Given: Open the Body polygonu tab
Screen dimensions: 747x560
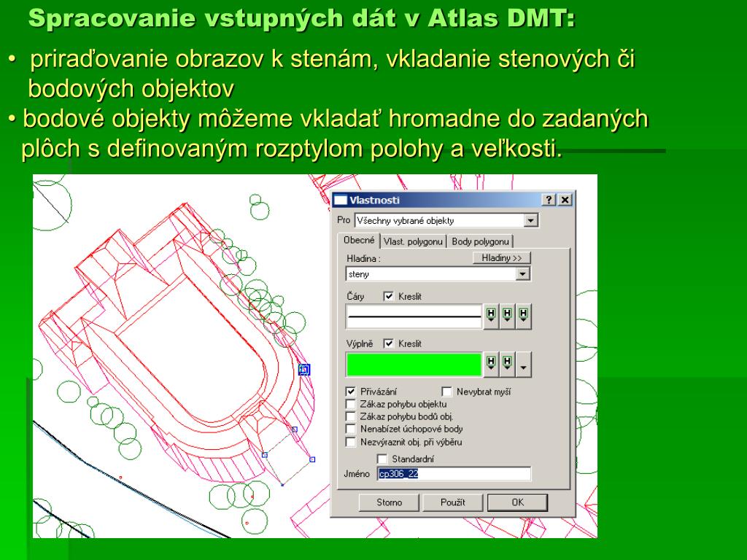Looking at the screenshot, I should (x=480, y=242).
